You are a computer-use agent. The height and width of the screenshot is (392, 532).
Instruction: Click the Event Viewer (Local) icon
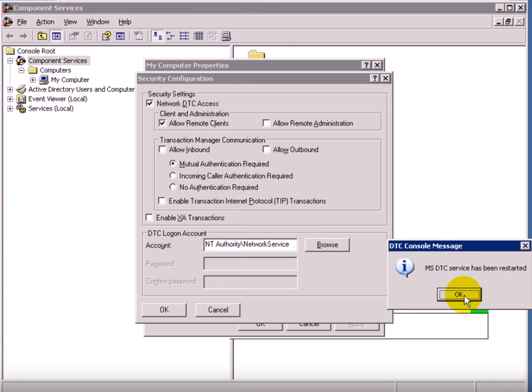(22, 99)
